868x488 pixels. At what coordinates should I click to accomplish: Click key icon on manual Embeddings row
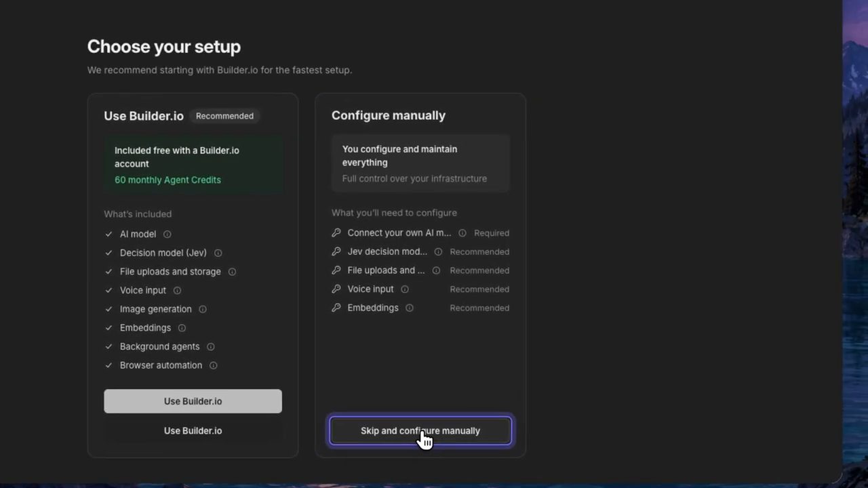tap(336, 308)
